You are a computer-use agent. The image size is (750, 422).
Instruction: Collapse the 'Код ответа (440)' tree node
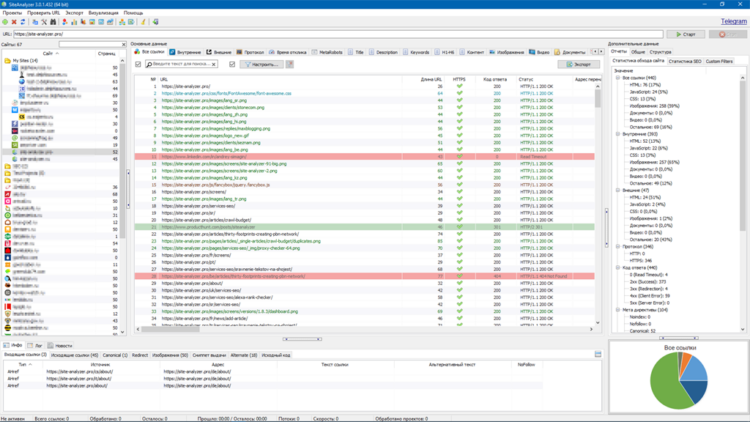[618, 267]
